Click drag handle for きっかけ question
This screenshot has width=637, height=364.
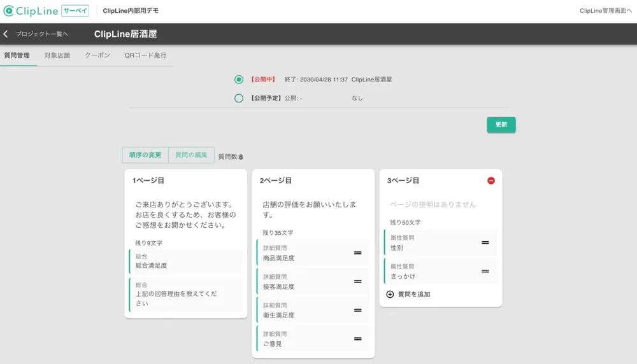pyautogui.click(x=485, y=271)
